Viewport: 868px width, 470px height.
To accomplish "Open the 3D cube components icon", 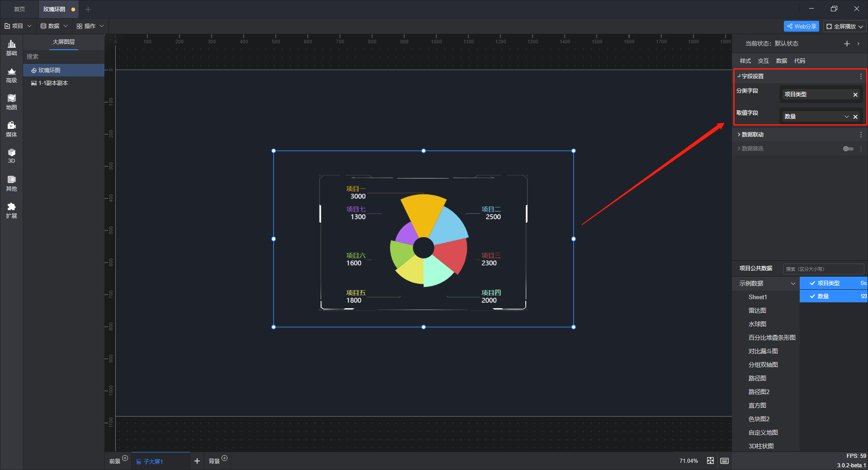I will (x=11, y=156).
